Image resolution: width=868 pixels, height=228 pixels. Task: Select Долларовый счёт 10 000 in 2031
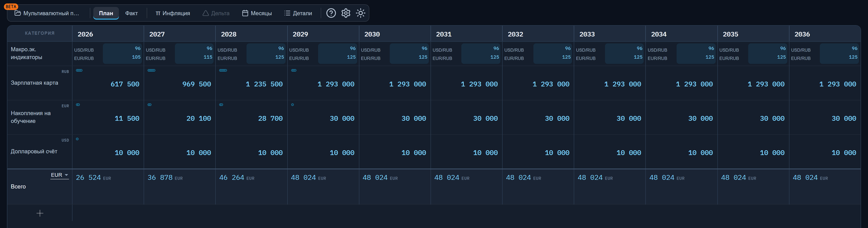[486, 153]
